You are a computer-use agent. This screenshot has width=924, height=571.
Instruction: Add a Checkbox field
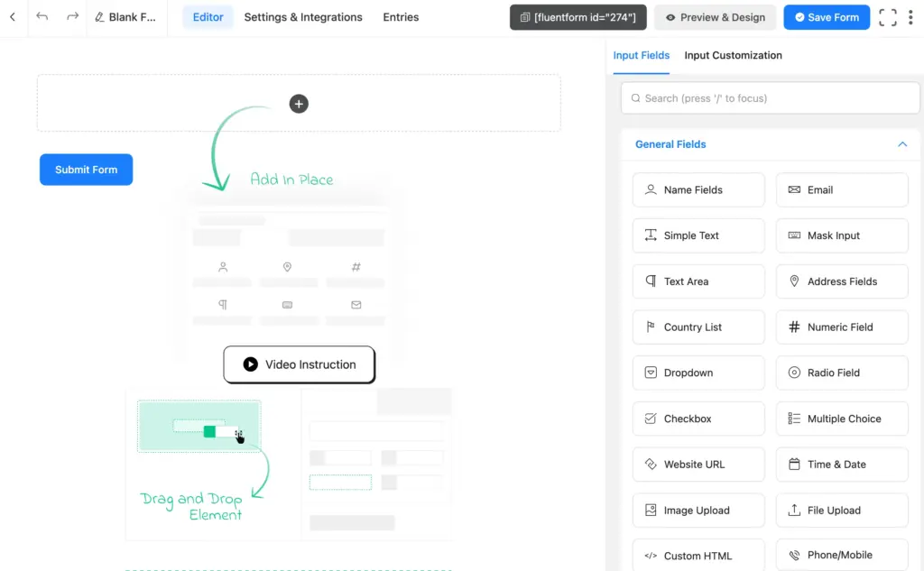(698, 419)
